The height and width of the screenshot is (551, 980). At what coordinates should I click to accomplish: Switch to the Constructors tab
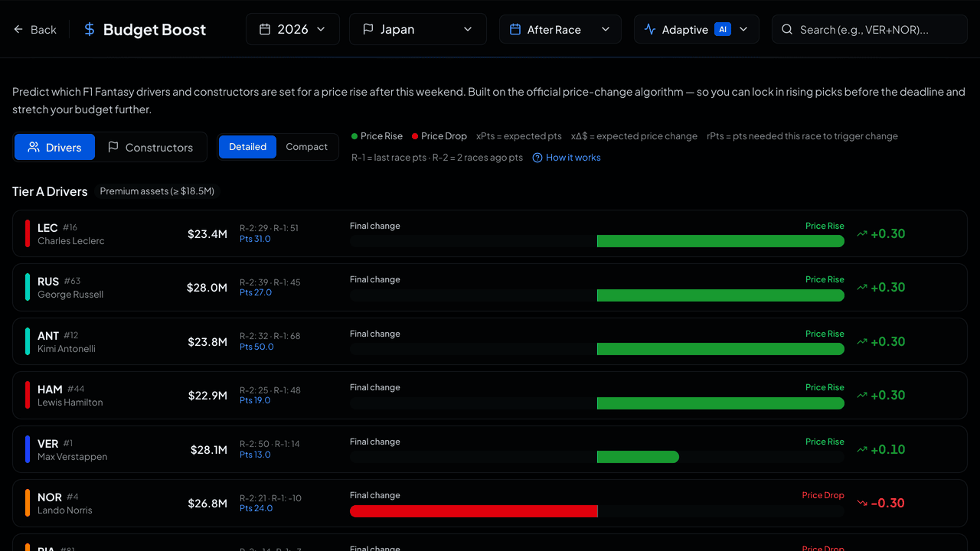coord(150,147)
